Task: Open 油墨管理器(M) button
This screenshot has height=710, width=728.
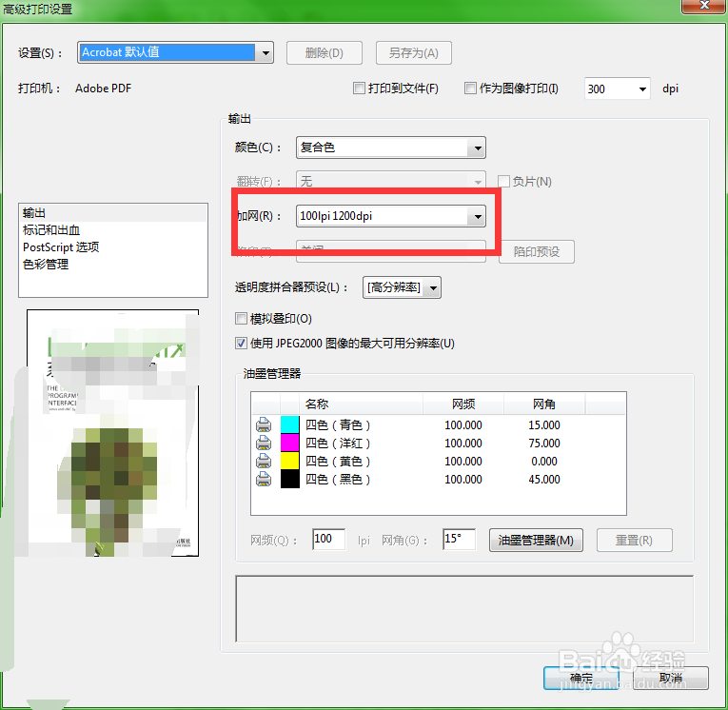Action: 536,540
